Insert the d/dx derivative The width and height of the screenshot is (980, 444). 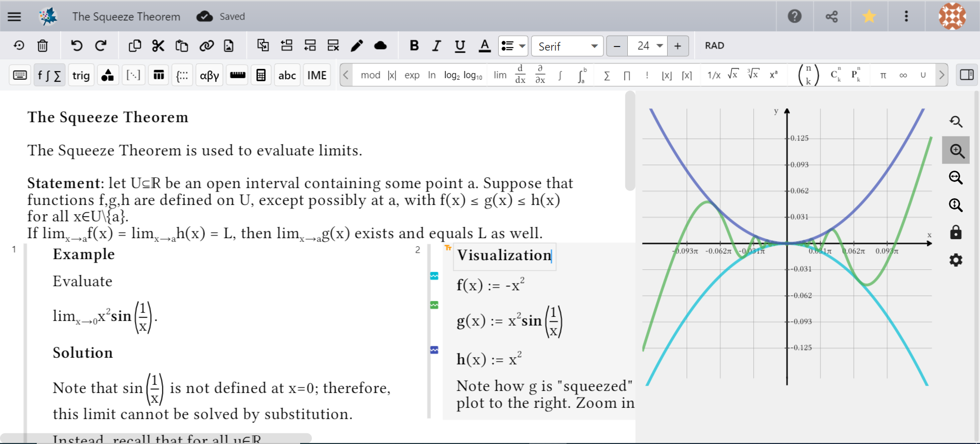[520, 75]
